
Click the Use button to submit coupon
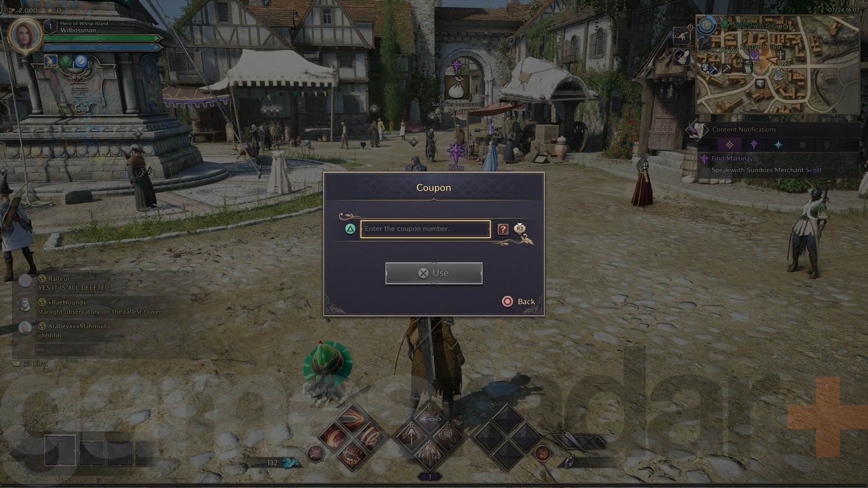click(434, 273)
